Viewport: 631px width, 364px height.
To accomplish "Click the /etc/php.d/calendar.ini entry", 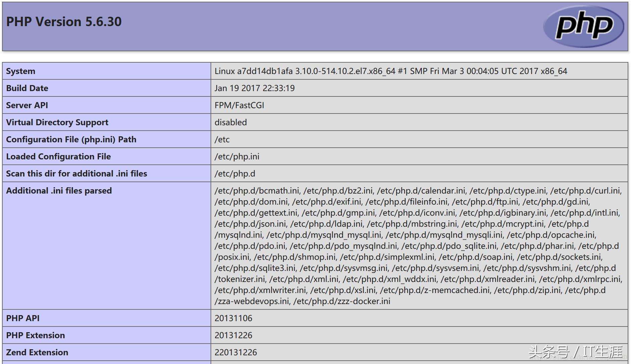I will pyautogui.click(x=421, y=191).
